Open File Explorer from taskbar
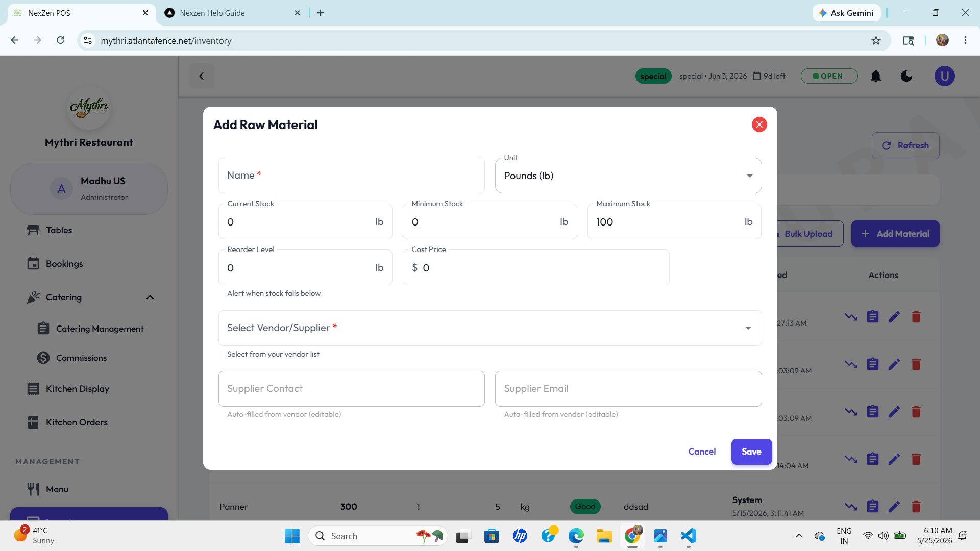 [604, 536]
